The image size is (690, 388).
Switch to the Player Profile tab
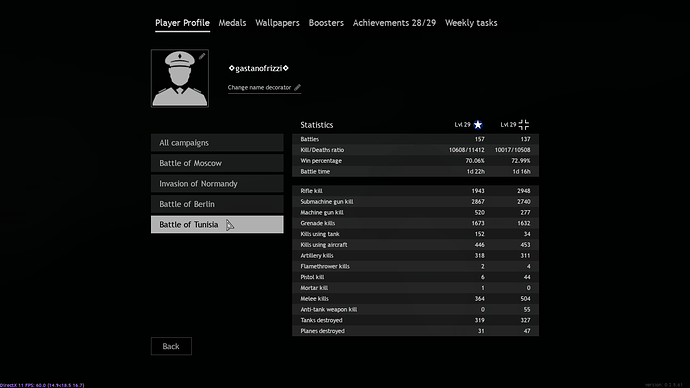point(182,23)
